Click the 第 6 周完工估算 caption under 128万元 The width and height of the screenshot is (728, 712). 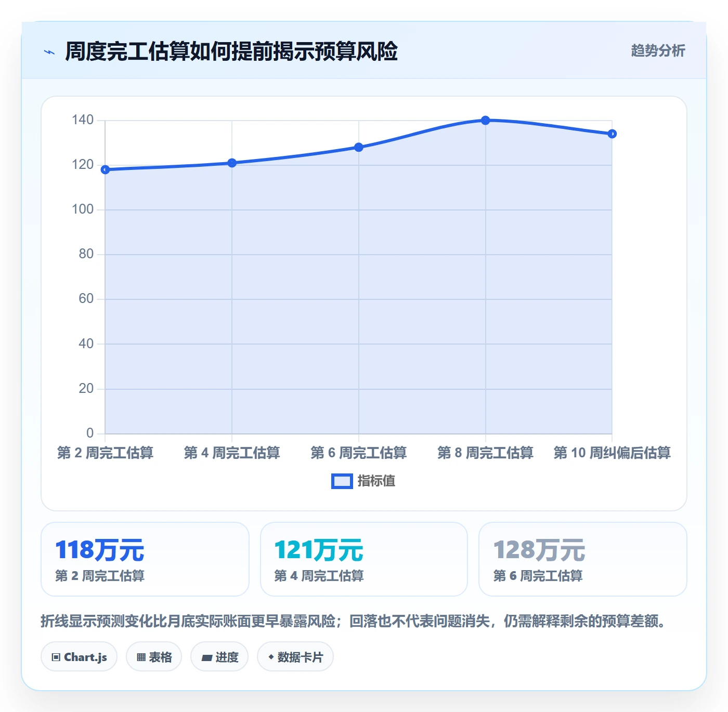[x=538, y=576]
